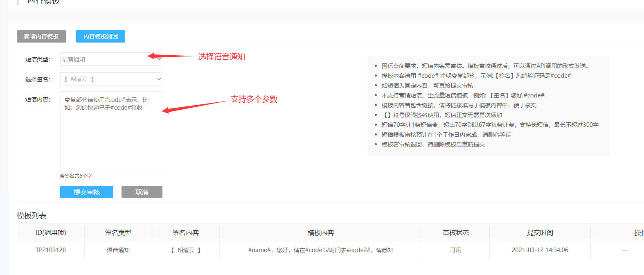Click the 提交时间 column header
The width and height of the screenshot is (644, 275).
tap(540, 232)
